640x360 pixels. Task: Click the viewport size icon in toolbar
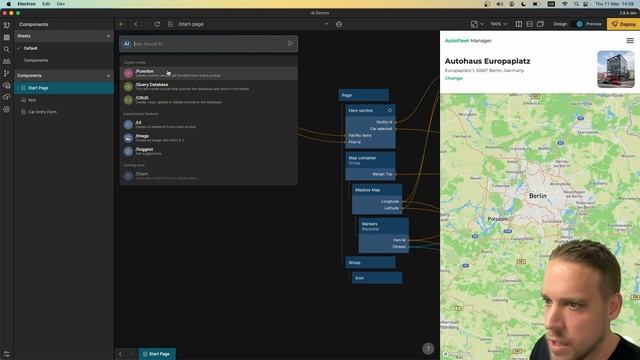point(474,24)
